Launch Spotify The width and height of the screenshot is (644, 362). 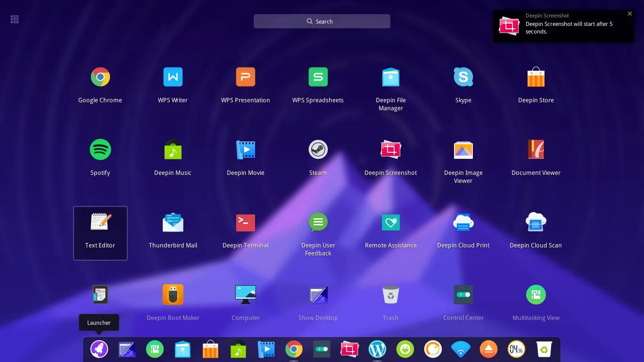point(100,149)
